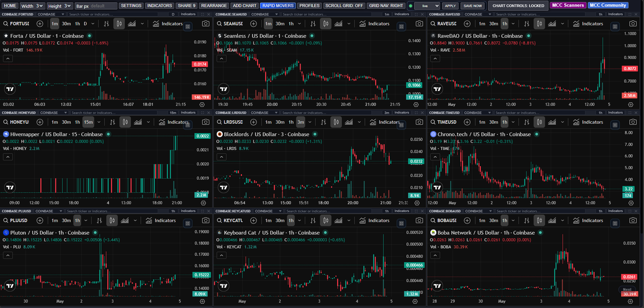This screenshot has height=308, width=644.
Task: Click the ADD CHART button
Action: coord(244,5)
